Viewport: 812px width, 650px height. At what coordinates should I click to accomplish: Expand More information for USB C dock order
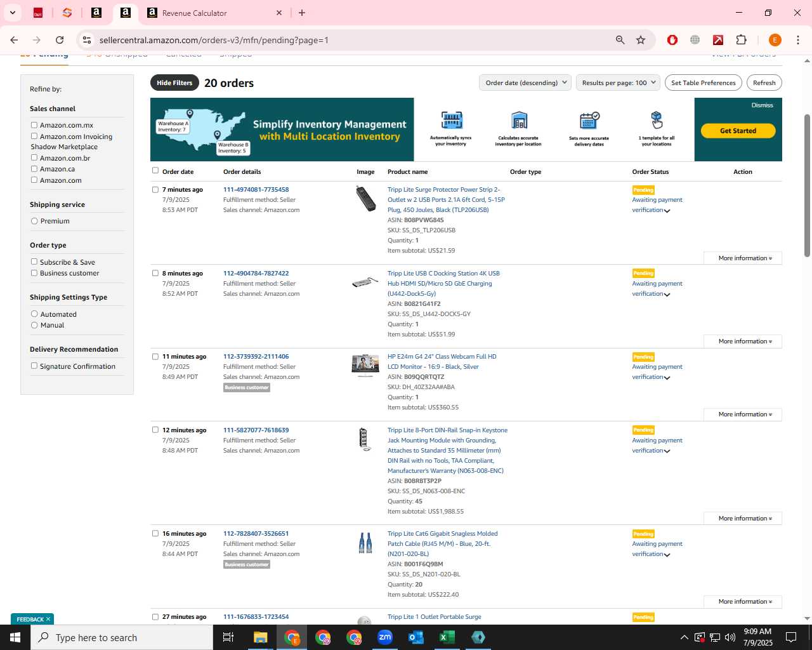tap(743, 342)
